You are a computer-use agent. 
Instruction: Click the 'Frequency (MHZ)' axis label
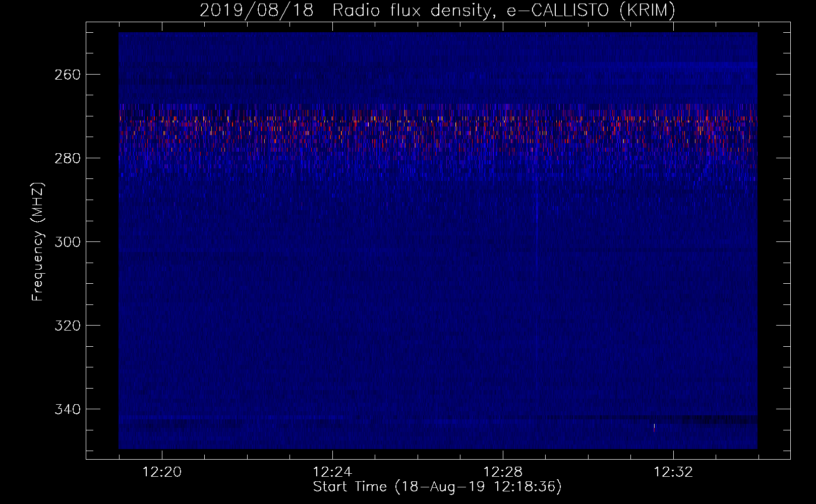(37, 242)
